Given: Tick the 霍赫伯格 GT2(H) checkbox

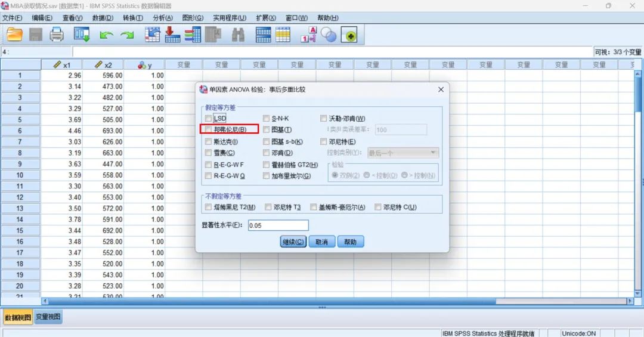Looking at the screenshot, I should (266, 165).
